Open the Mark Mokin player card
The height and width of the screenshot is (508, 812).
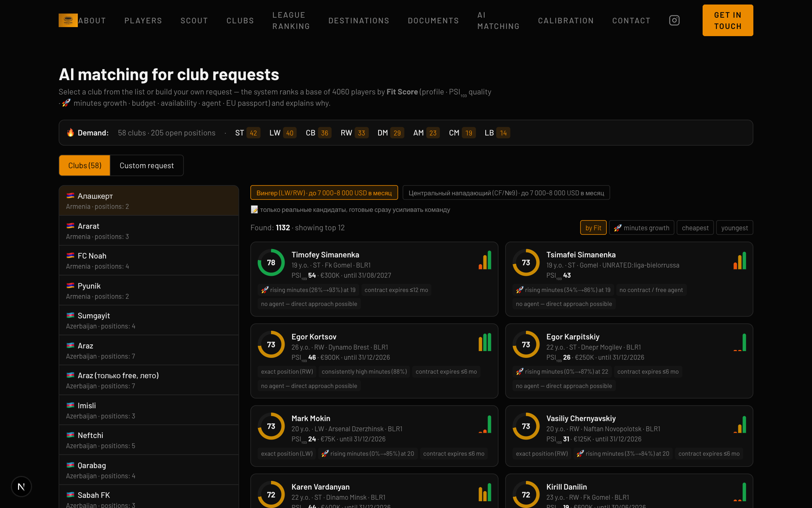tap(374, 436)
